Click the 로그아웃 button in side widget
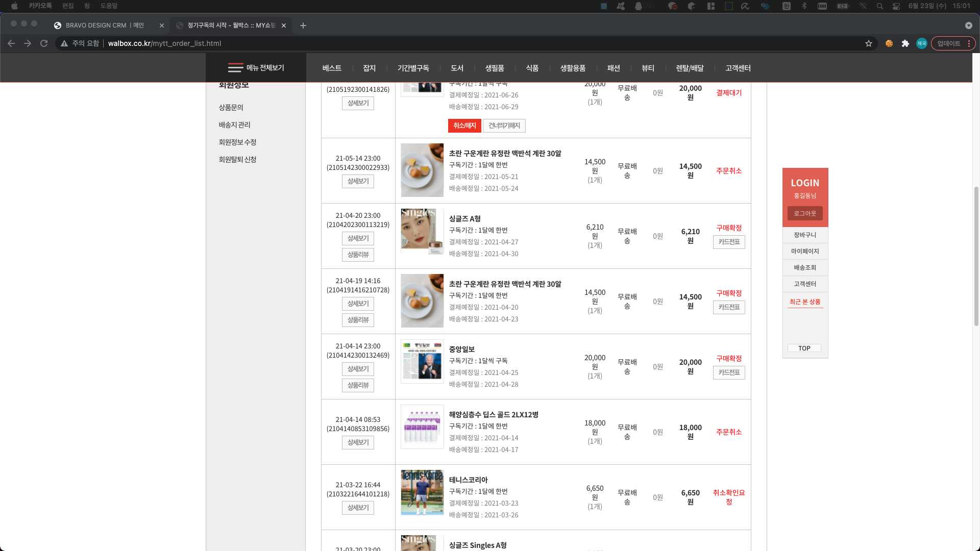Viewport: 980px width, 551px height. [x=805, y=213]
